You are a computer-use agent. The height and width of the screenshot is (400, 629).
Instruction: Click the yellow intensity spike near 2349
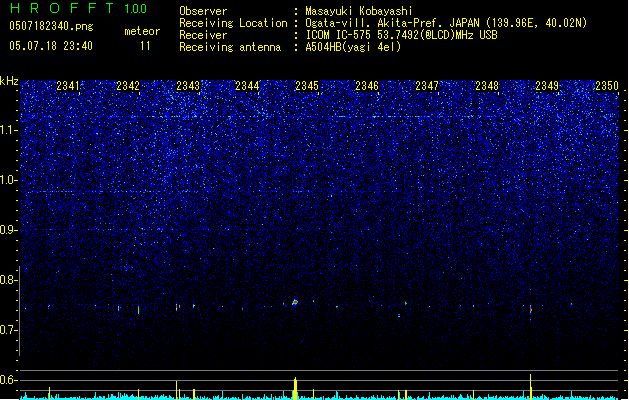point(531,386)
